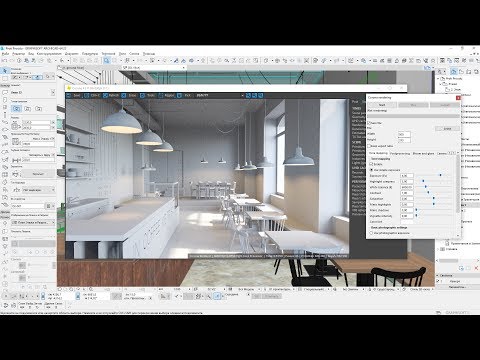Click the Highlight compress slider handle
The height and width of the screenshot is (360, 480).
(x=423, y=181)
